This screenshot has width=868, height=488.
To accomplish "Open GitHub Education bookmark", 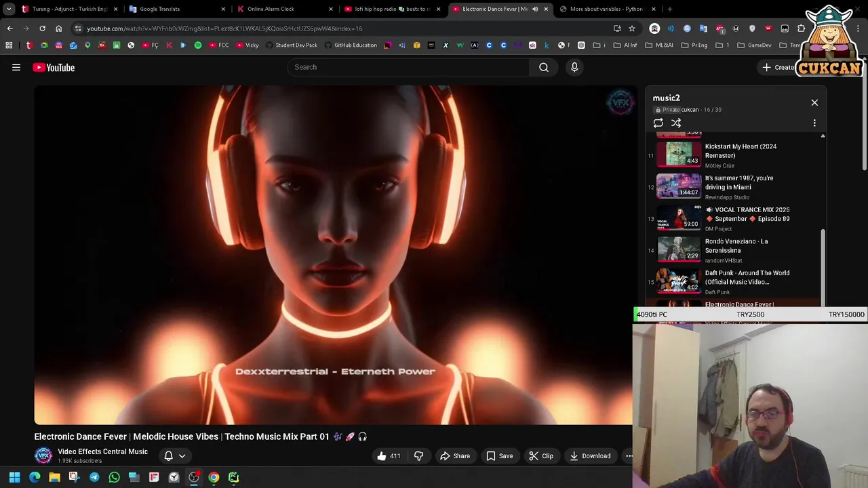I will point(351,45).
